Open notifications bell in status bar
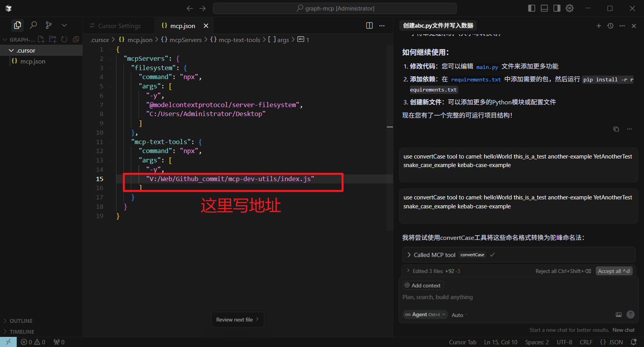 pos(634,342)
